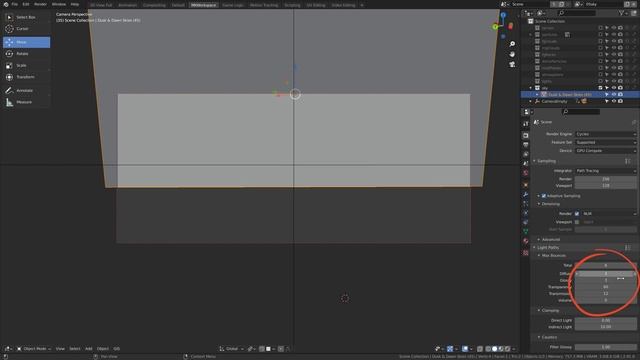Open the Material properties tab icon
Viewport: 640px width, 360px height.
526,241
